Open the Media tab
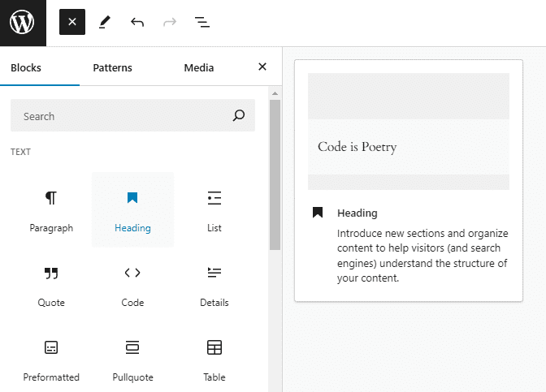 (x=199, y=68)
